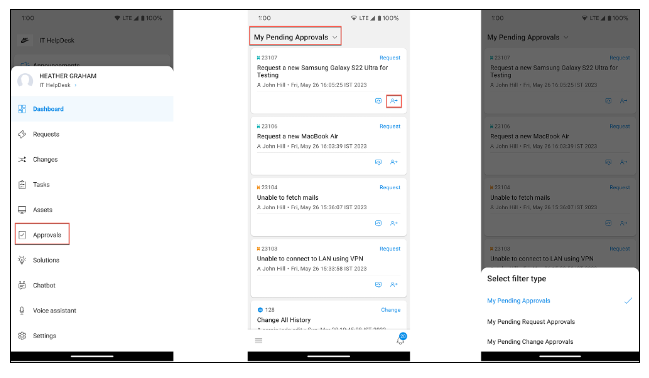This screenshot has height=378, width=649.
Task: Tap the assign-user icon on request 23107
Action: pos(394,101)
